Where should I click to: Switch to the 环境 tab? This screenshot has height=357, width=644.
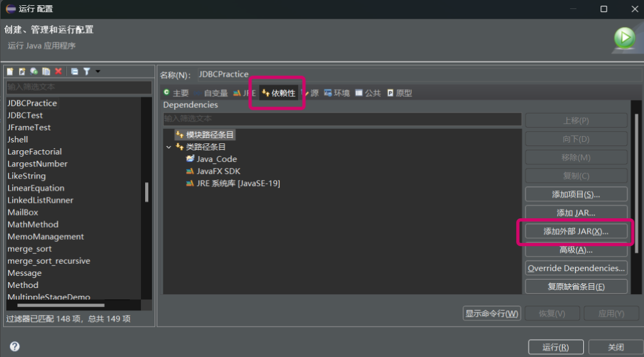341,93
